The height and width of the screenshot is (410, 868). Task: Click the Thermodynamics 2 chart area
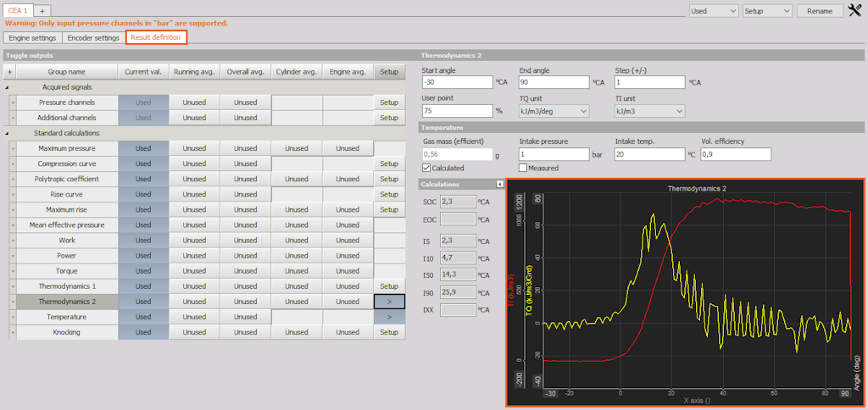[685, 292]
